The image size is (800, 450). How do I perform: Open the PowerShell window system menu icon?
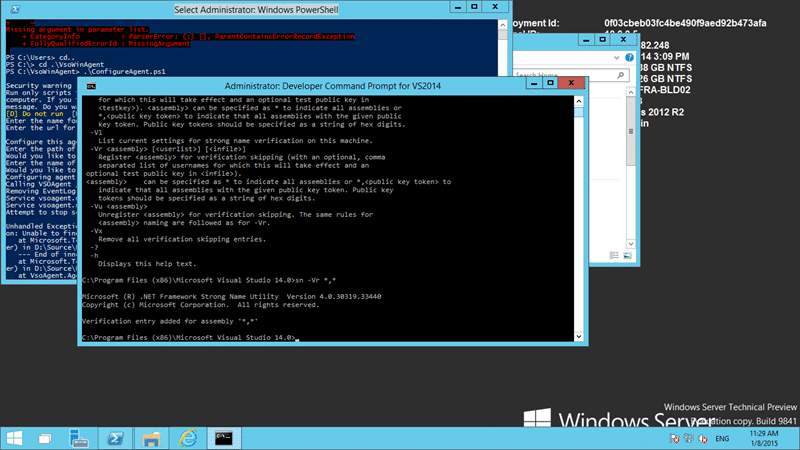point(15,9)
